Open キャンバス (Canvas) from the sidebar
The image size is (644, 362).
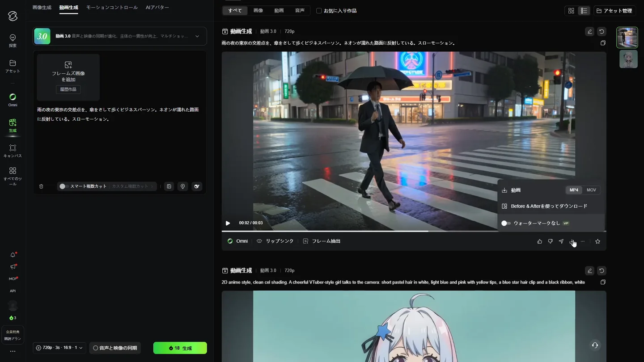(13, 151)
